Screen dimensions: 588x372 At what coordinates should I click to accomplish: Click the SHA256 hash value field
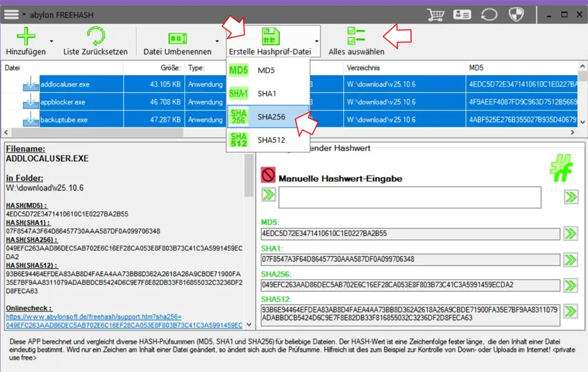coord(410,285)
